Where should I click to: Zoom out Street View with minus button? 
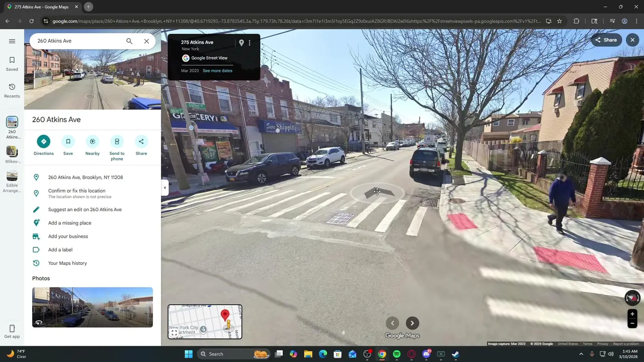click(x=632, y=324)
